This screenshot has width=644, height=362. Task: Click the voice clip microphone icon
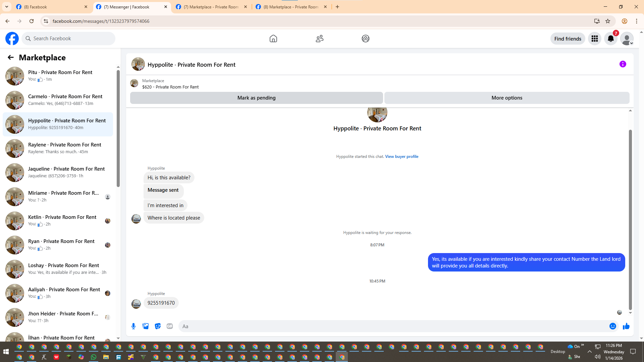point(133,326)
